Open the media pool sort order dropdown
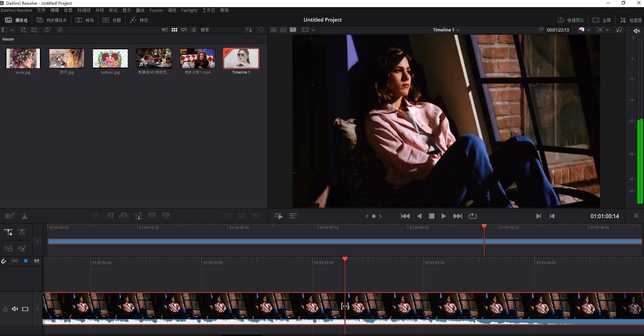 pyautogui.click(x=249, y=30)
